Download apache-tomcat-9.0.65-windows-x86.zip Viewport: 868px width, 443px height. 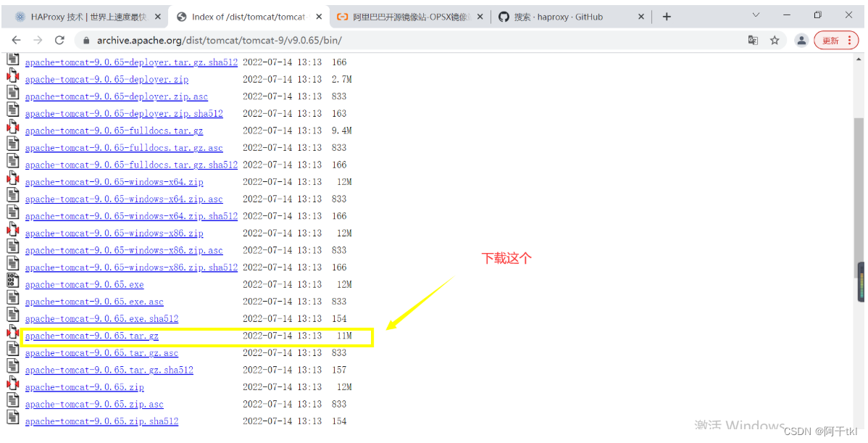point(114,233)
